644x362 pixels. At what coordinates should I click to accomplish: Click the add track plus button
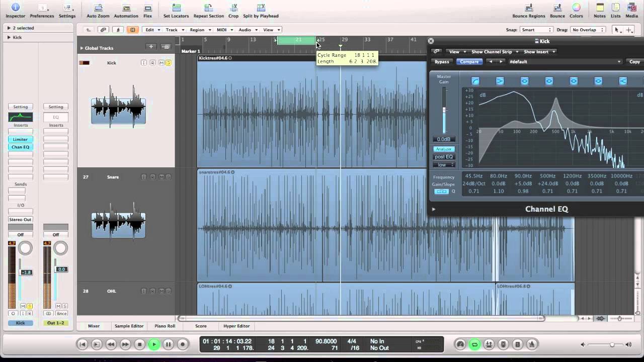[x=150, y=47]
